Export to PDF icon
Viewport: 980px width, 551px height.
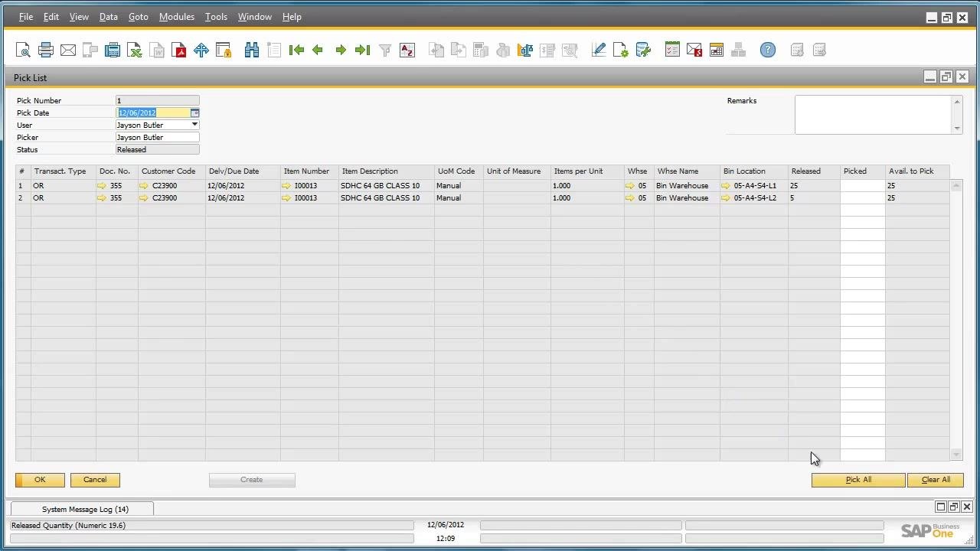(x=179, y=51)
